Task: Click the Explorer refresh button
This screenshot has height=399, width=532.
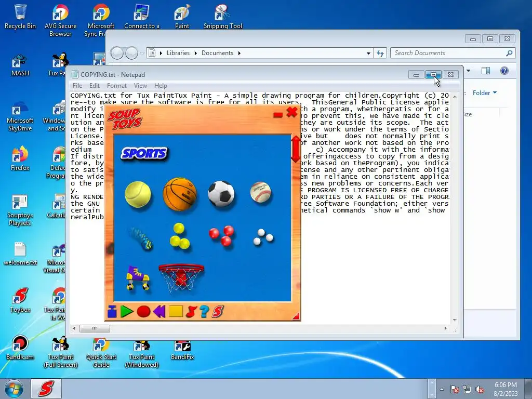Action: [380, 54]
